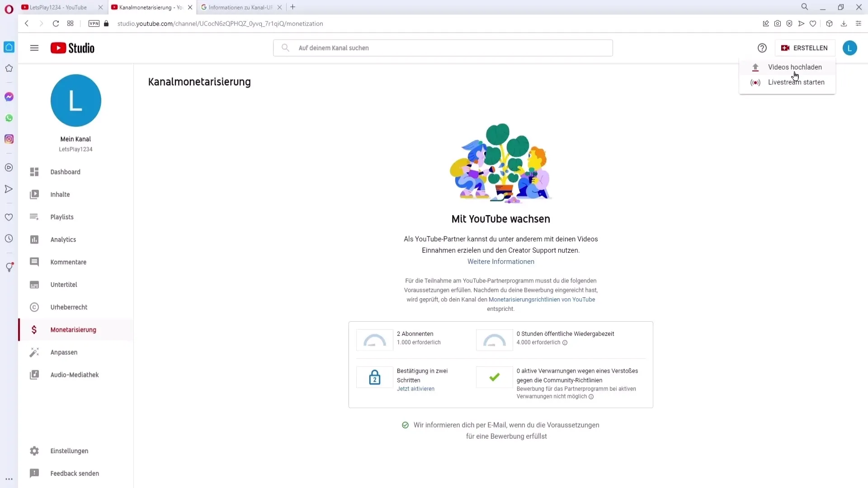Click the YouTube Studio logo
This screenshot has width=868, height=488.
point(72,48)
